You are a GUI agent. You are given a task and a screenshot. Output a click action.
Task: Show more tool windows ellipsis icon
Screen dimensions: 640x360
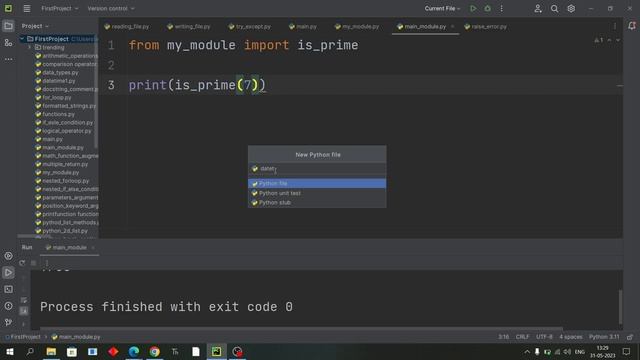click(8, 59)
